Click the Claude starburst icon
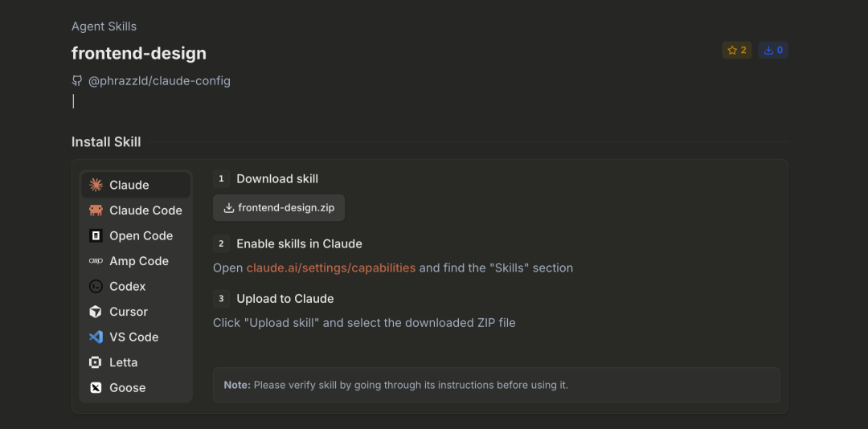The height and width of the screenshot is (429, 868). (x=96, y=185)
